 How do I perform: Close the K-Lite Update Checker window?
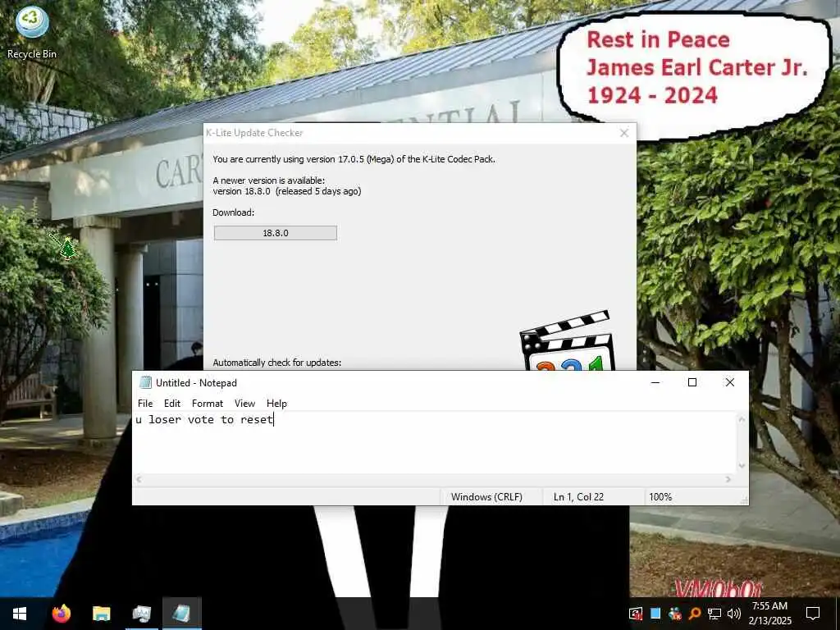[x=624, y=133]
